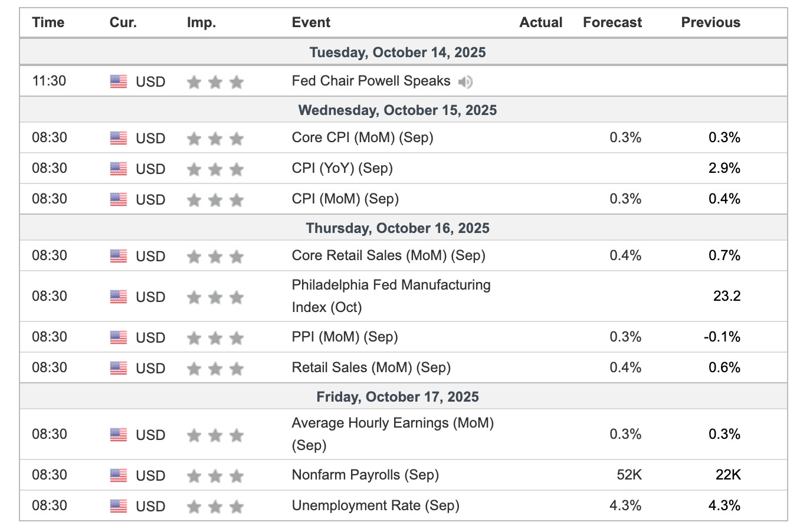This screenshot has height=532, width=800.
Task: Click US flag in PPI (MoM) row
Action: [x=119, y=337]
